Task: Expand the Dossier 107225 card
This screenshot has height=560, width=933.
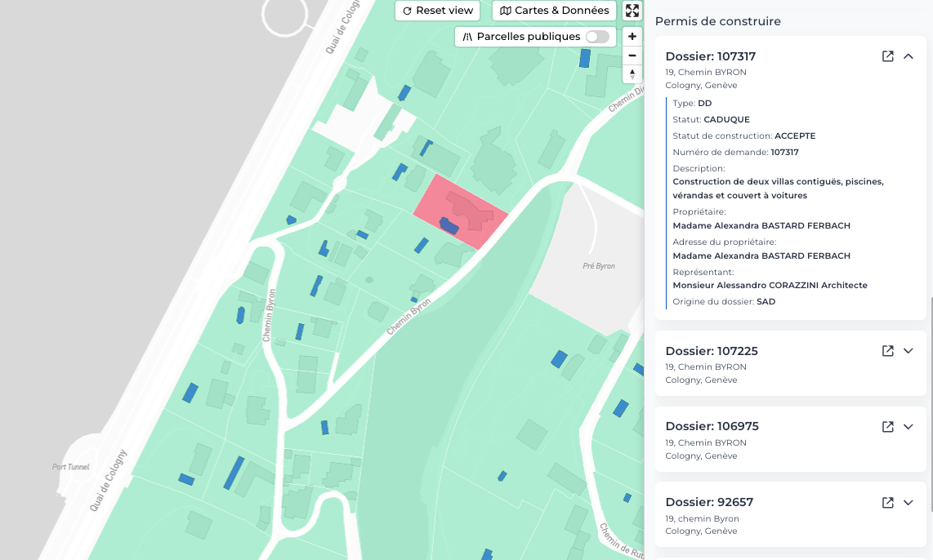Action: tap(908, 350)
